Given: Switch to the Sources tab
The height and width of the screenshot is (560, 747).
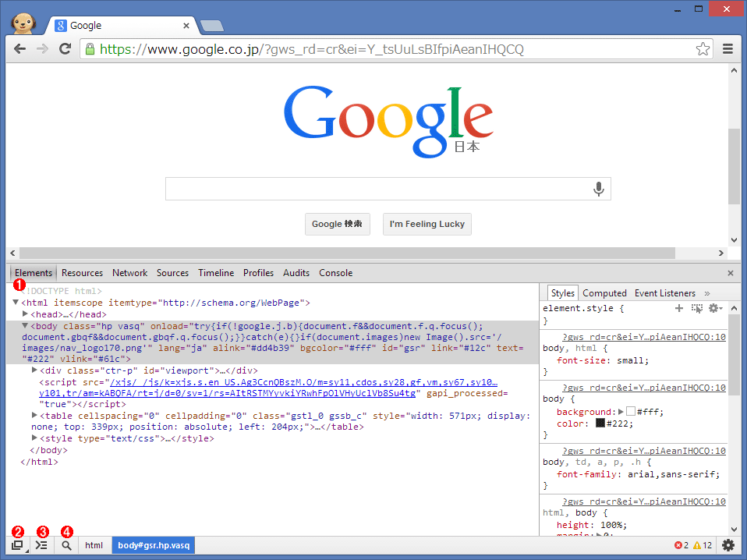Looking at the screenshot, I should 172,273.
